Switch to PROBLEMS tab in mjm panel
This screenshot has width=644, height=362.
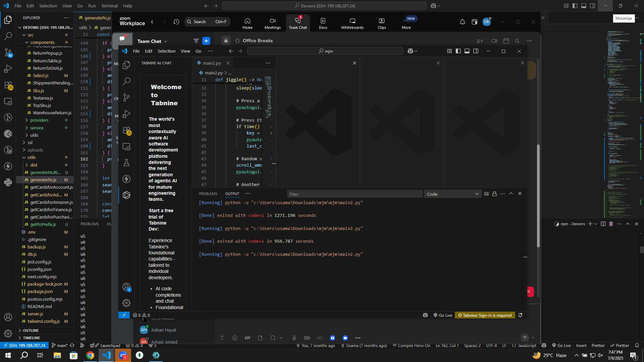pos(208,194)
